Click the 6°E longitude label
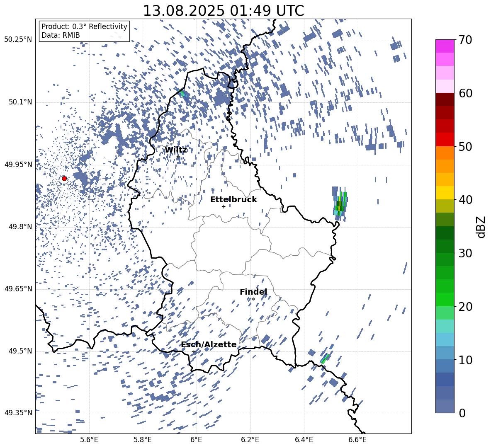This screenshot has height=448, width=491. [x=196, y=440]
